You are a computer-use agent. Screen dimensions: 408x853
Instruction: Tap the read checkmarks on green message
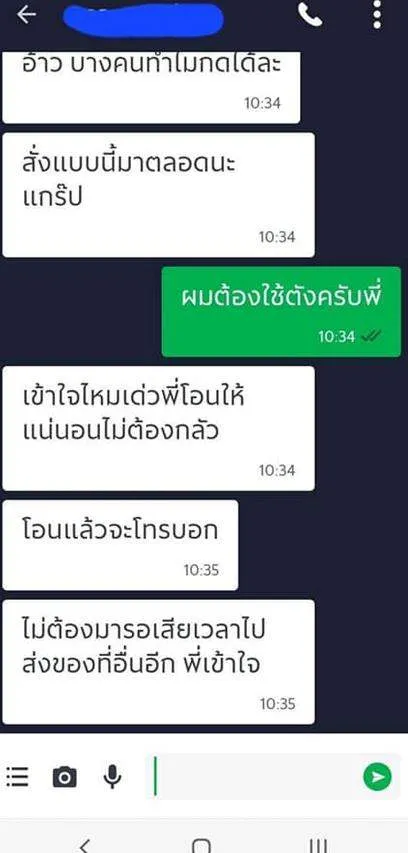tap(371, 337)
